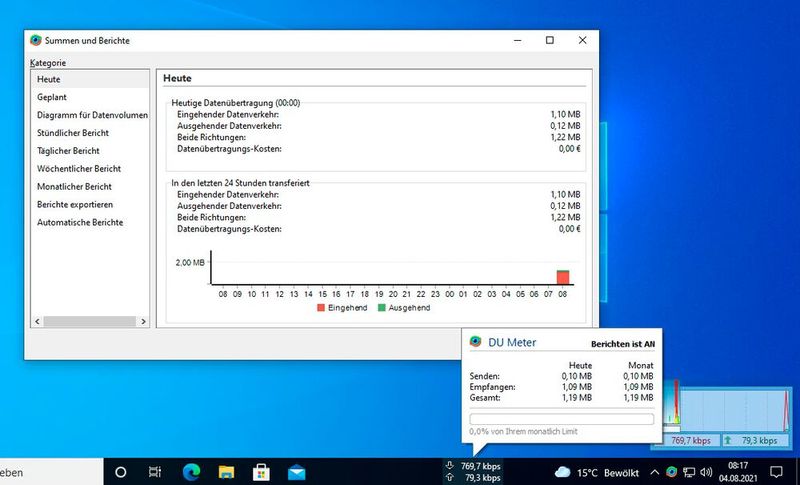Launch Microsoft Store from the taskbar

coord(262,471)
